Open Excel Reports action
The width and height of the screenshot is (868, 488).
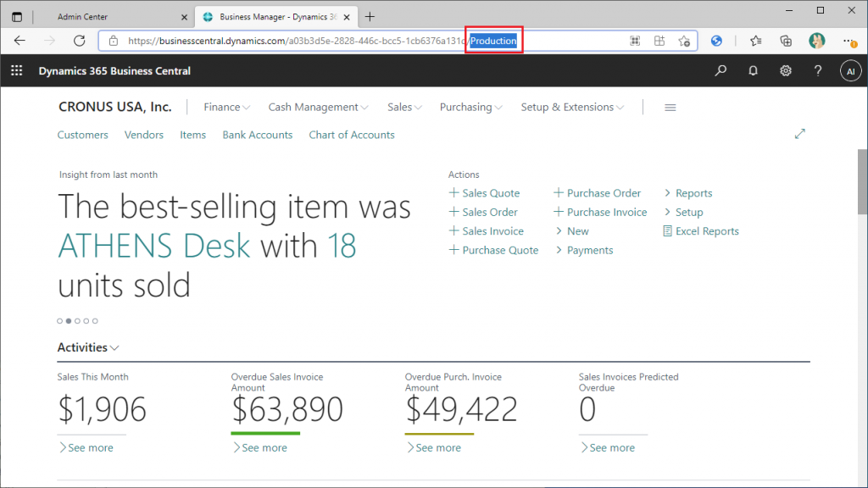pyautogui.click(x=701, y=231)
